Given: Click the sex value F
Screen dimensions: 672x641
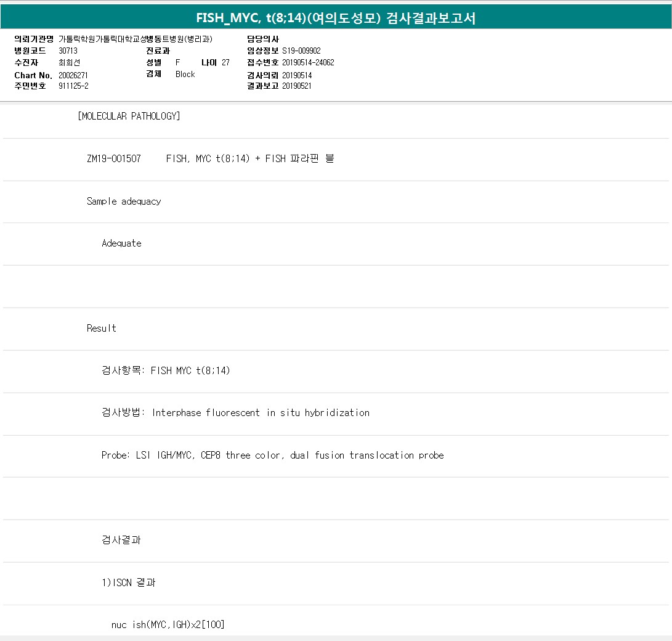Looking at the screenshot, I should (x=177, y=63).
